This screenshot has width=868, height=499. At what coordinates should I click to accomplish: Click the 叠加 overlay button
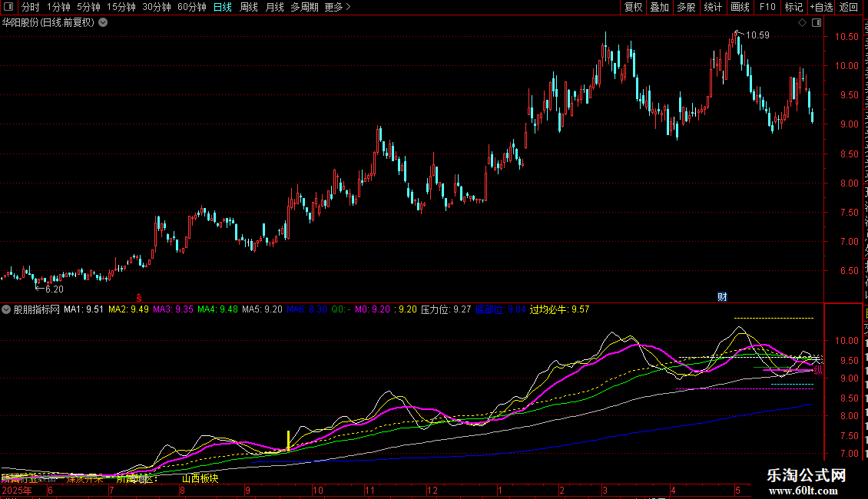(659, 7)
